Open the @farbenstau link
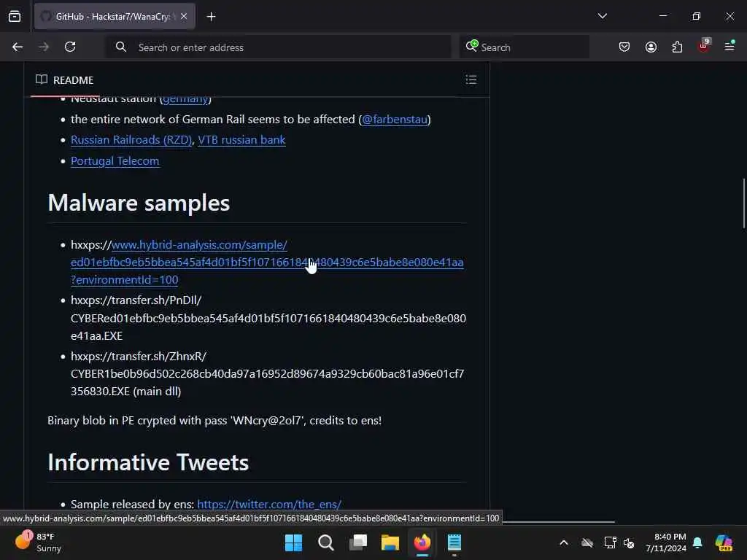Viewport: 747px width, 560px height. click(395, 120)
